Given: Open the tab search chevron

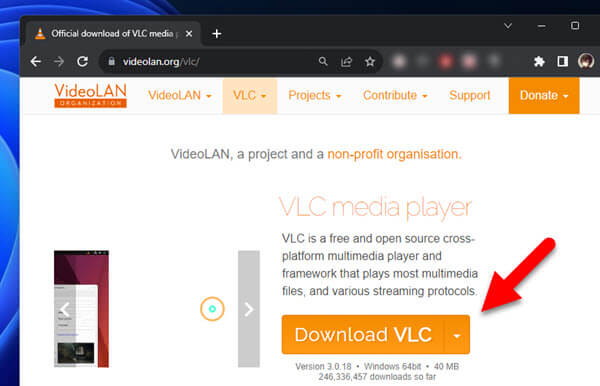Looking at the screenshot, I should [x=508, y=26].
